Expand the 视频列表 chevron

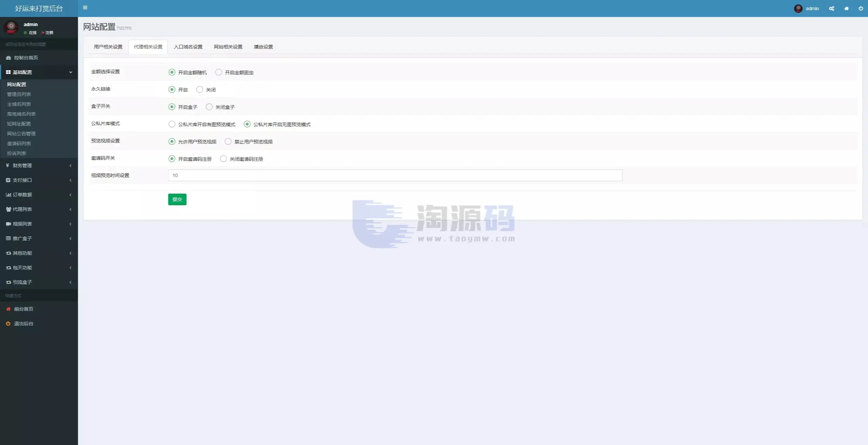[x=71, y=224]
